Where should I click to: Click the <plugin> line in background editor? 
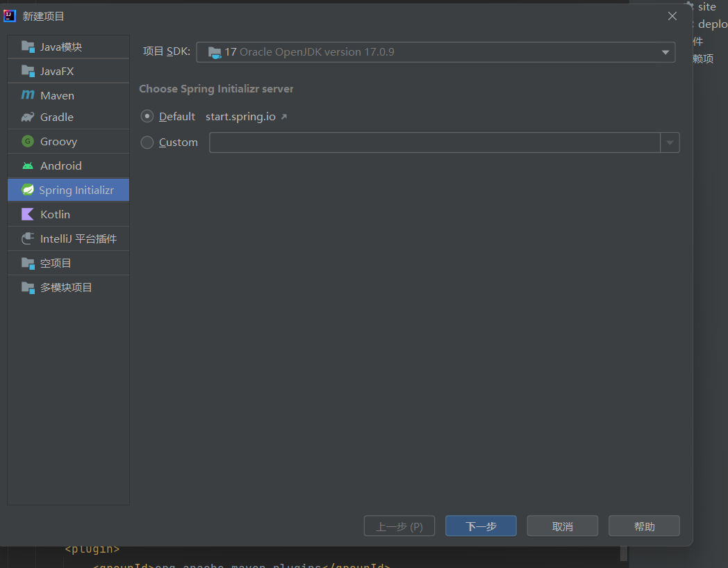(x=92, y=549)
